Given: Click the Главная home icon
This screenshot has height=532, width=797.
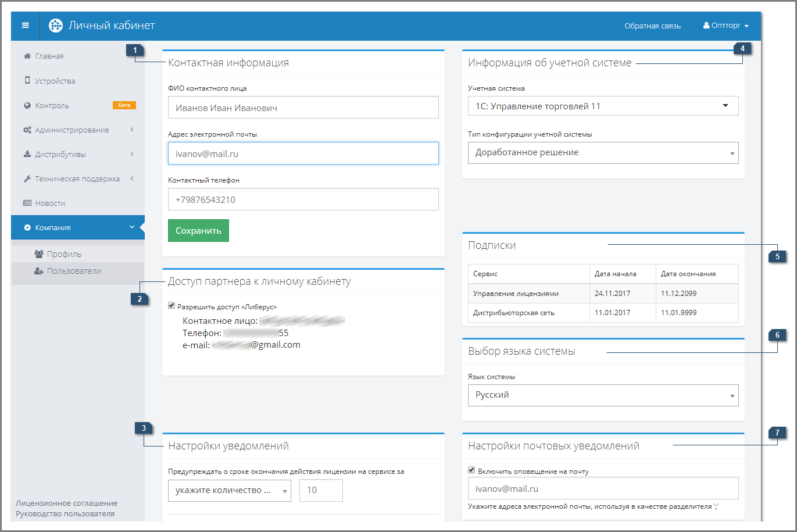Looking at the screenshot, I should click(27, 56).
